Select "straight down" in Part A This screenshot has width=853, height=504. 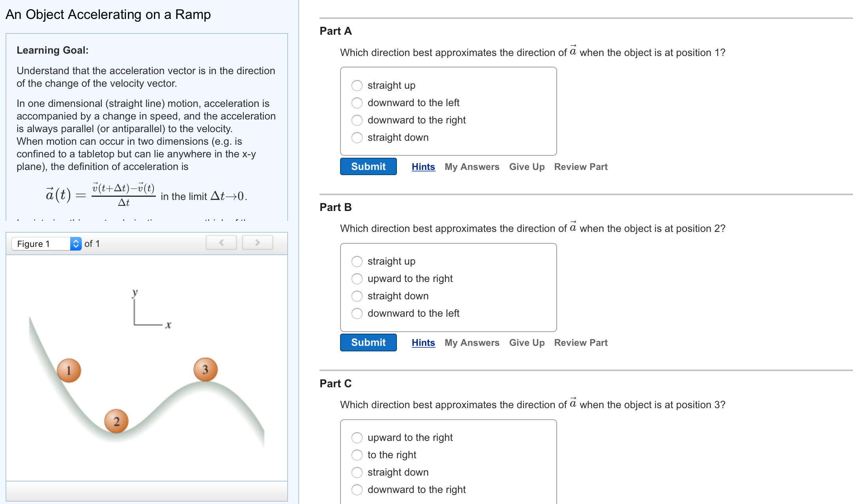coord(357,138)
